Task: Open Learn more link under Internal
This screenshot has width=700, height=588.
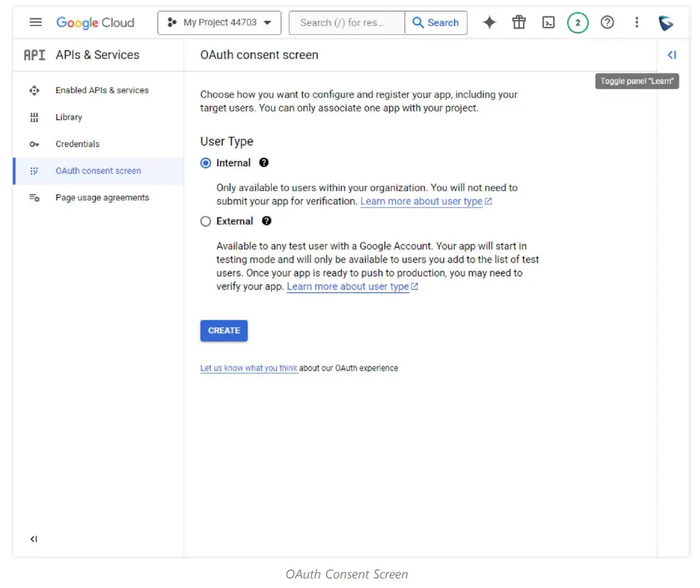Action: tap(426, 201)
